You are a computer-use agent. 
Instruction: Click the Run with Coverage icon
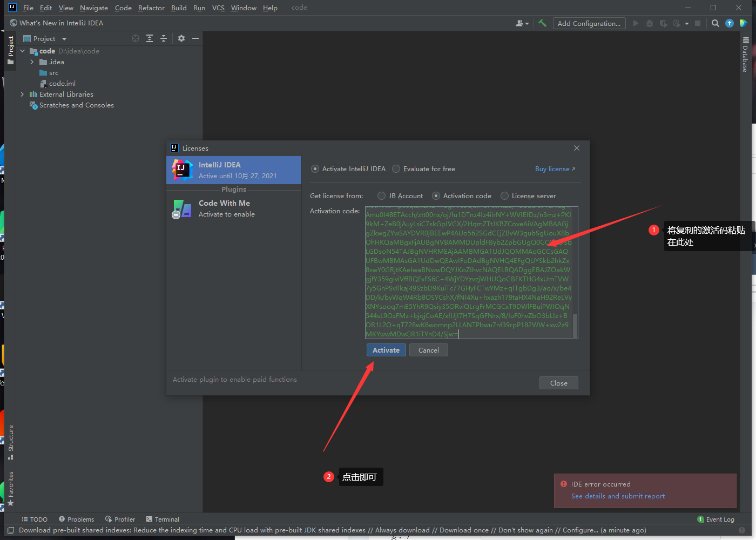[x=663, y=23]
